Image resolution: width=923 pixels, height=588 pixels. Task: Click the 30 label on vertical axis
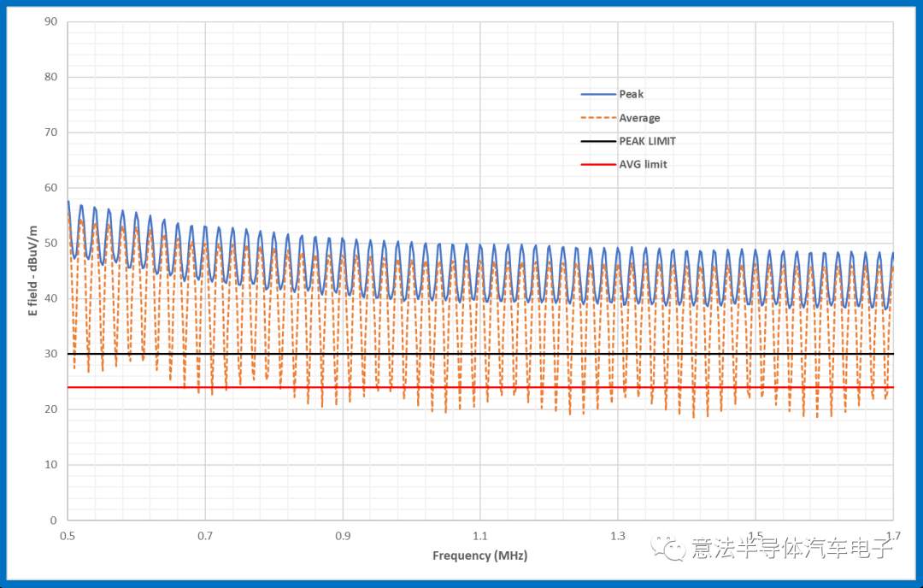(x=51, y=354)
